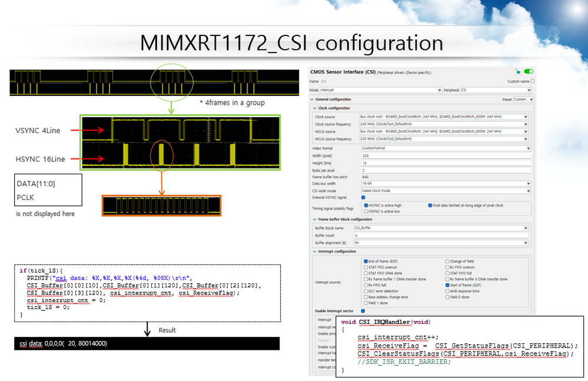Disable the Start of frame (SOF) interrupt
This screenshot has height=381, width=588.
[447, 284]
